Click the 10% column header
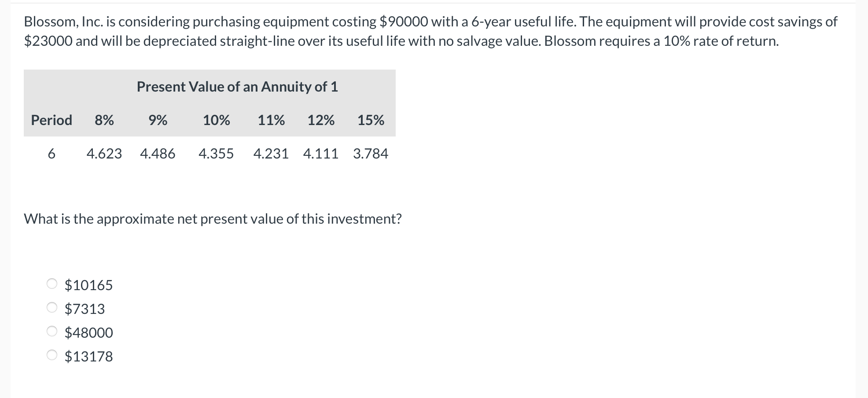The image size is (868, 398). point(216,120)
